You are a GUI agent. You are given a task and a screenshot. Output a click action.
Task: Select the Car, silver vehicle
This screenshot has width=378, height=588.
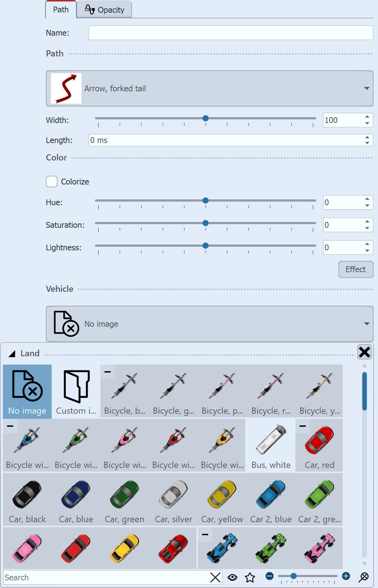[174, 500]
